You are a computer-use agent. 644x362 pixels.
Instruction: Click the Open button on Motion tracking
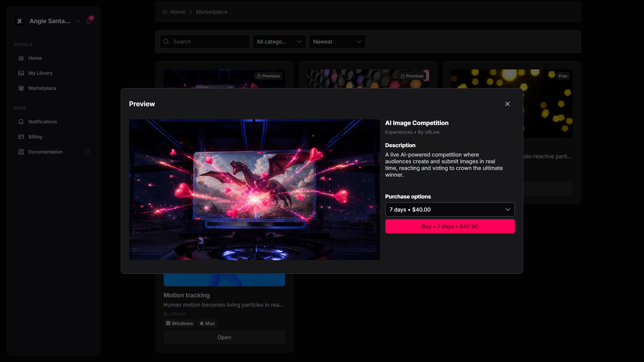click(x=224, y=337)
